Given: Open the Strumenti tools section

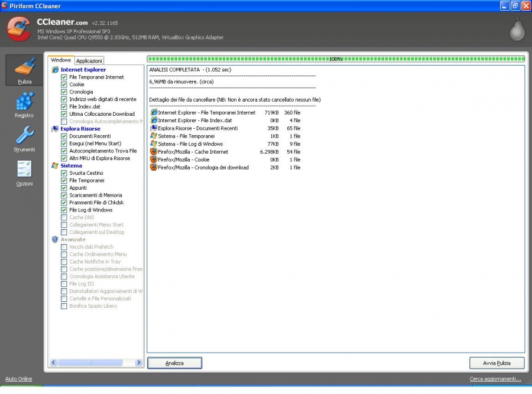Looking at the screenshot, I should (24, 139).
